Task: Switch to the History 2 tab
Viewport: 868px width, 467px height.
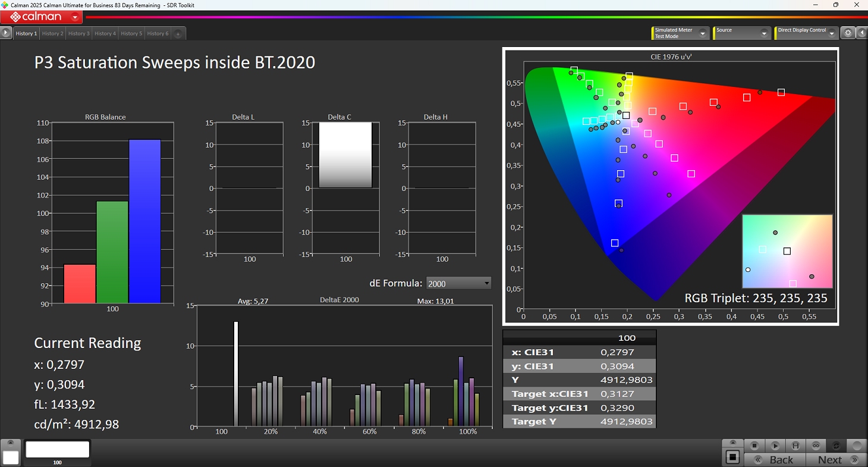Action: (x=52, y=34)
